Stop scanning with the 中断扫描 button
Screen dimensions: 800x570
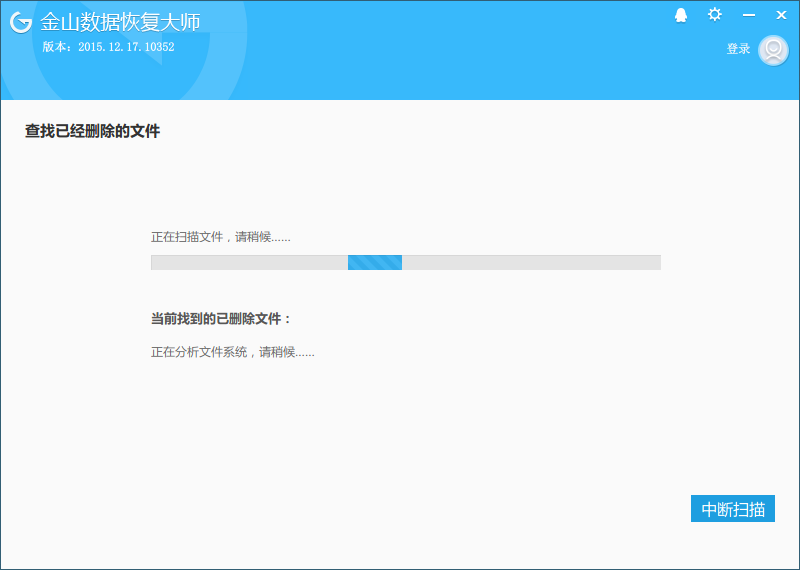[x=733, y=508]
